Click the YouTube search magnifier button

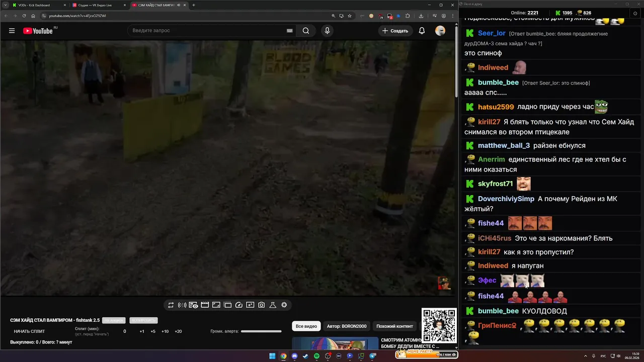306,31
